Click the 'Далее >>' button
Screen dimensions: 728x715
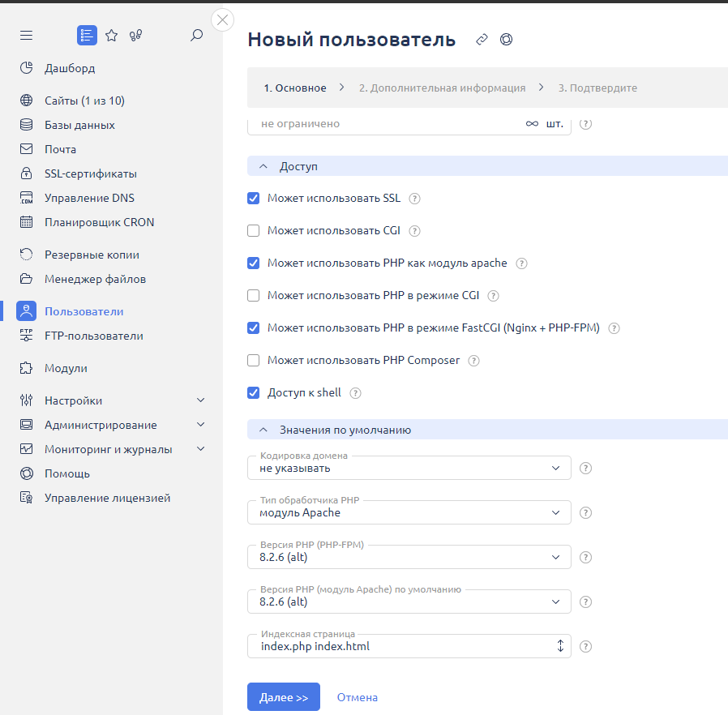coord(284,697)
